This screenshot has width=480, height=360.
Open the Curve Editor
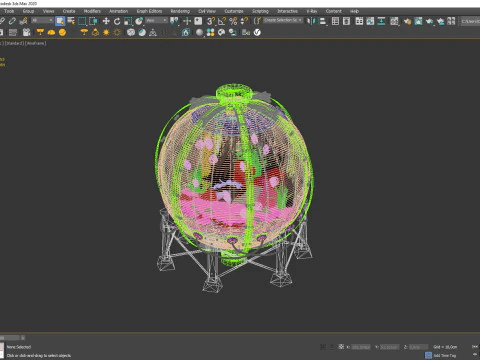point(370,21)
